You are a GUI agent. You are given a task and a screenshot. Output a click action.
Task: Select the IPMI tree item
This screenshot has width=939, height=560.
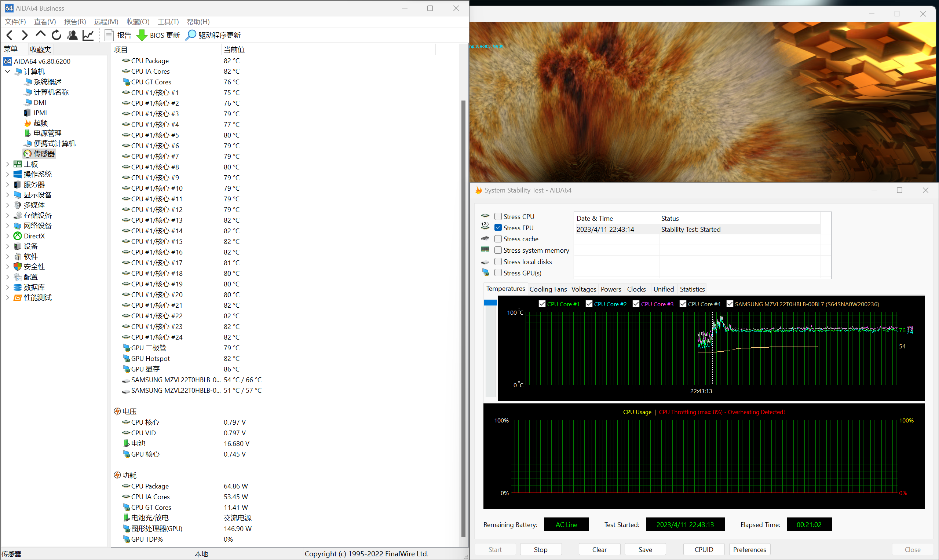pyautogui.click(x=36, y=113)
